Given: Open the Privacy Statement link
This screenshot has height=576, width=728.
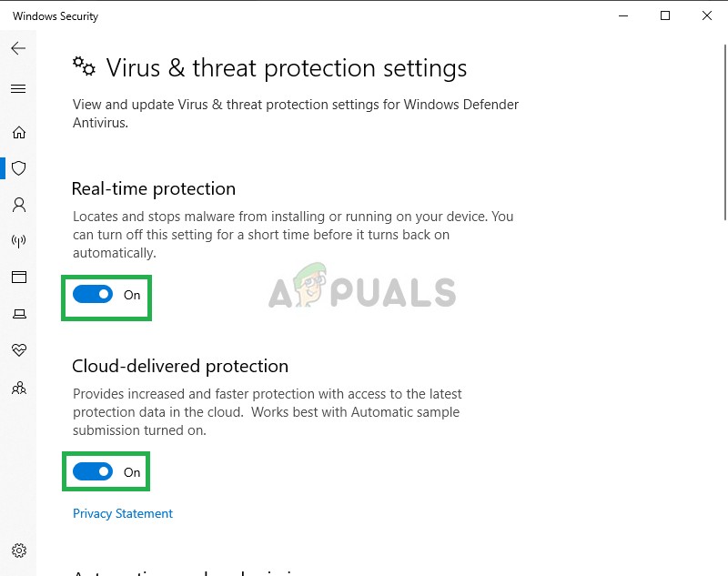Looking at the screenshot, I should click(123, 514).
